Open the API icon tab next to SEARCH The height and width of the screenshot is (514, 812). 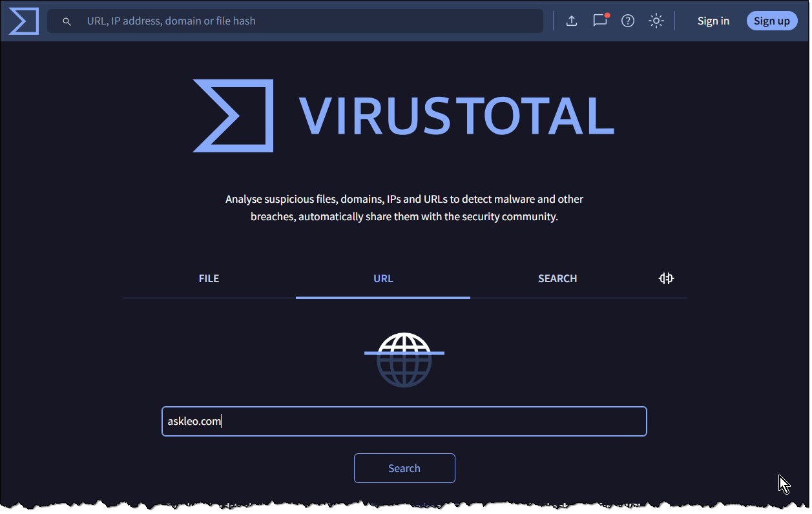(666, 278)
